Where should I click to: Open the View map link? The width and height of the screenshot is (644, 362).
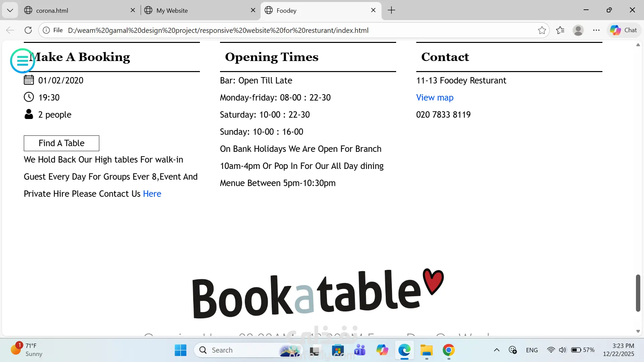[x=435, y=98]
